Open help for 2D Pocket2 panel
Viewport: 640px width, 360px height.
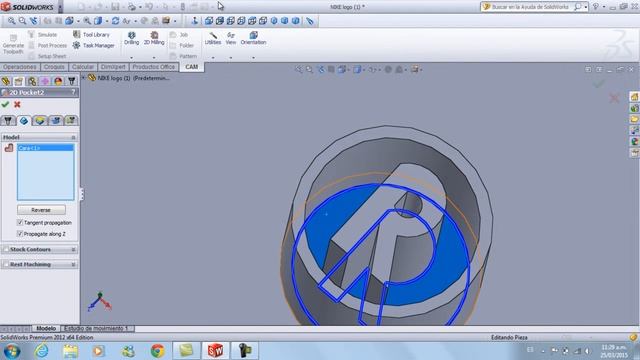(73, 92)
